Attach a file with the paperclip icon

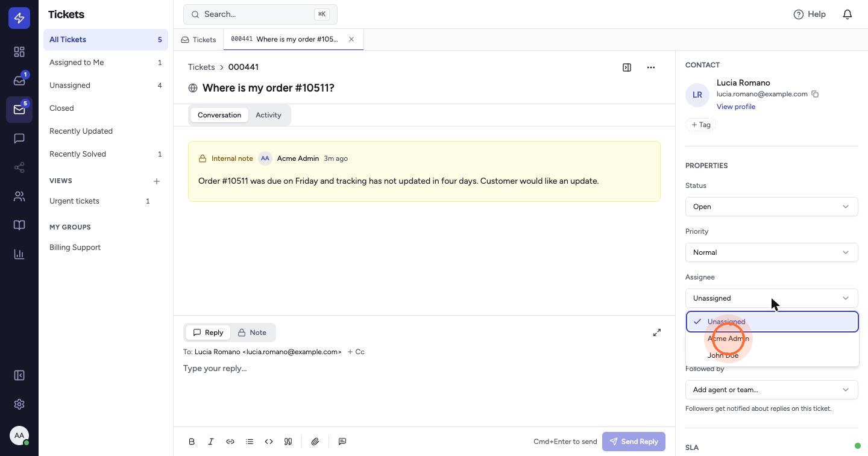point(315,442)
